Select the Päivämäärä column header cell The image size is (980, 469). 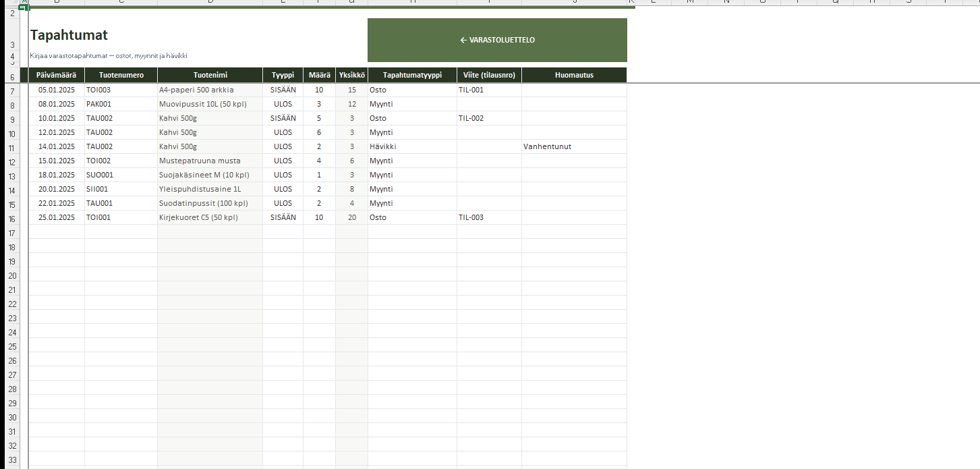tap(57, 75)
